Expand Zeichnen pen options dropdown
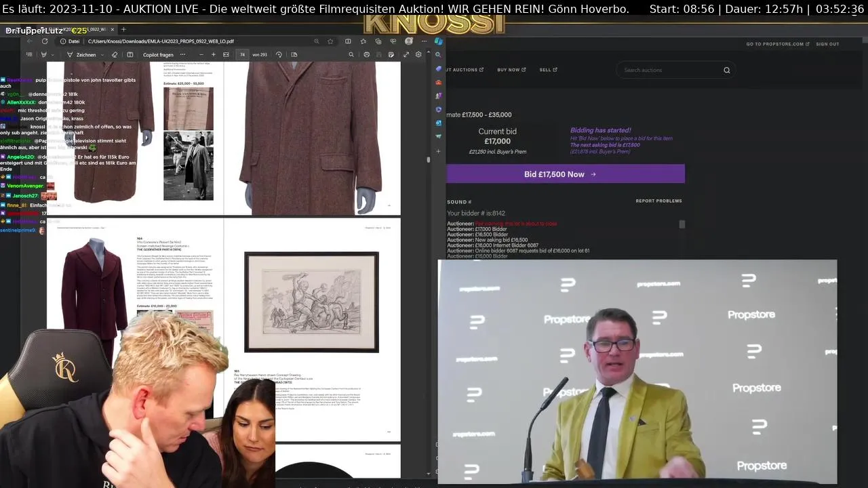The width and height of the screenshot is (868, 488). click(x=102, y=55)
